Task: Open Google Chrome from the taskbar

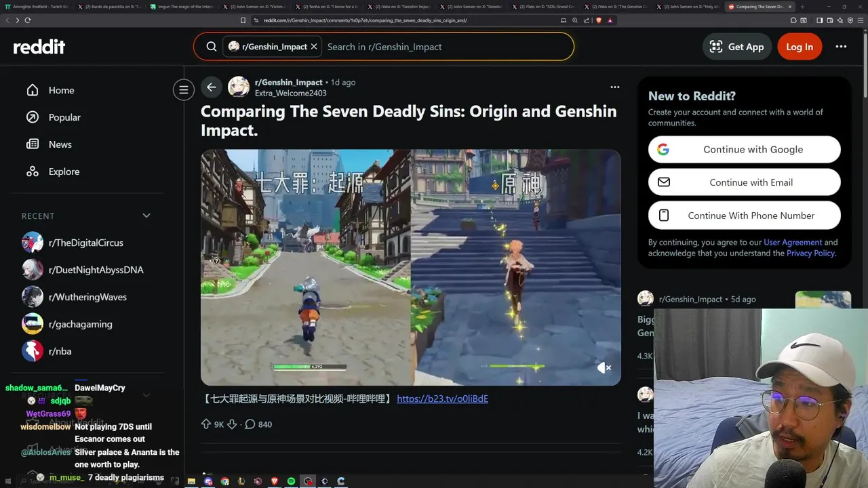Action: 225,481
